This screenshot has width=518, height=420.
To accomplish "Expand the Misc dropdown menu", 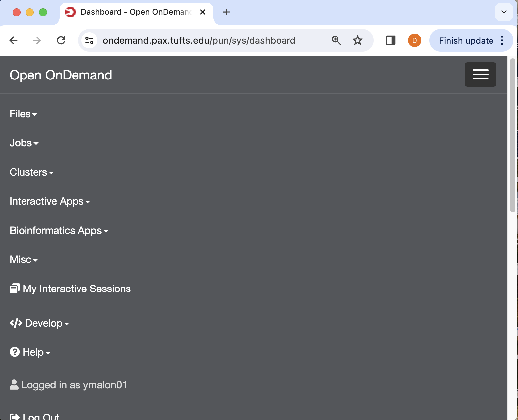I will [24, 260].
